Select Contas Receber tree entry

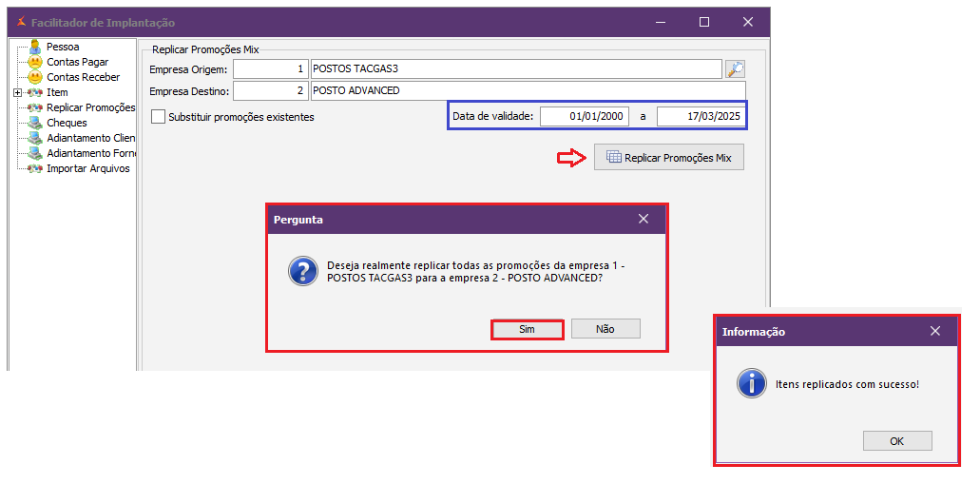click(x=83, y=77)
